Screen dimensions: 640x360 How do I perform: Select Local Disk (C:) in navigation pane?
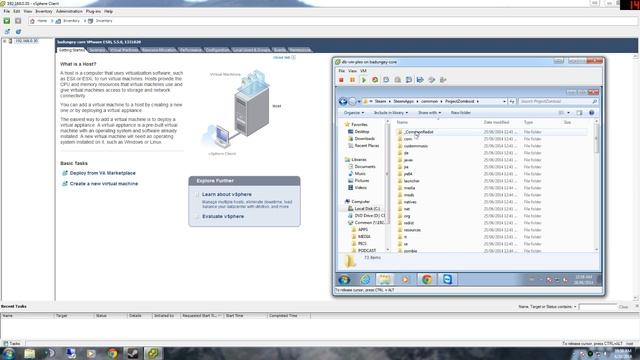(x=367, y=209)
